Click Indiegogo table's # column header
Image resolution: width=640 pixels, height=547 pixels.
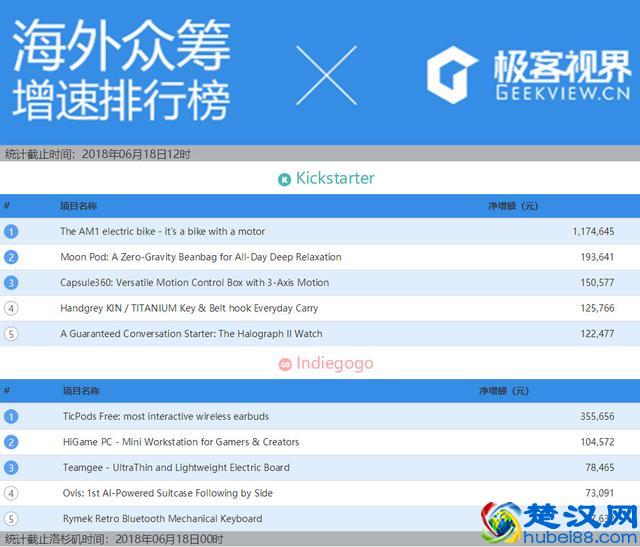[7, 391]
